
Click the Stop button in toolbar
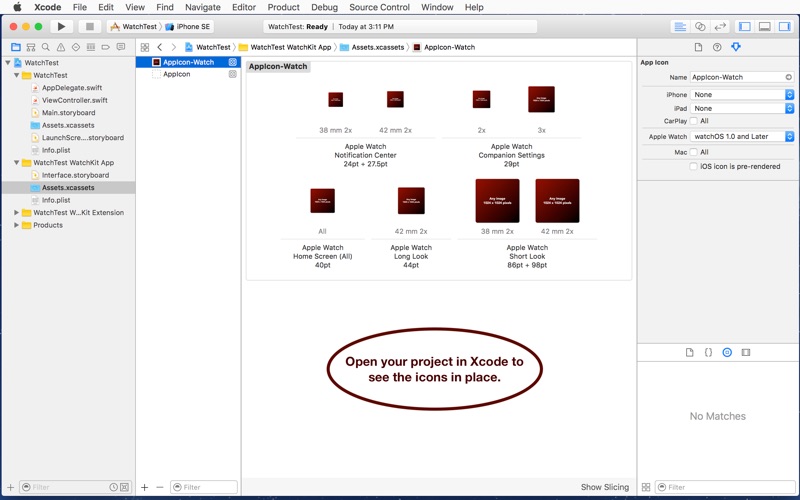[89, 26]
